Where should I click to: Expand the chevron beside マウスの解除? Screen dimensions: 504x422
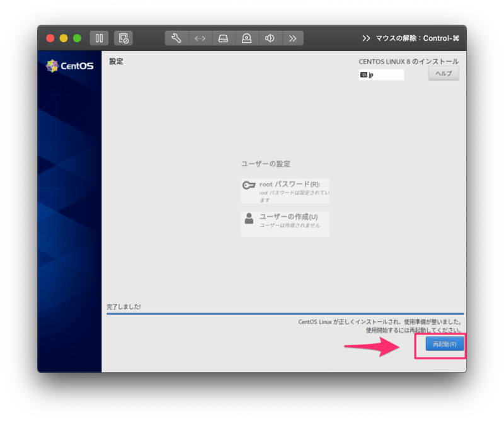coord(366,38)
